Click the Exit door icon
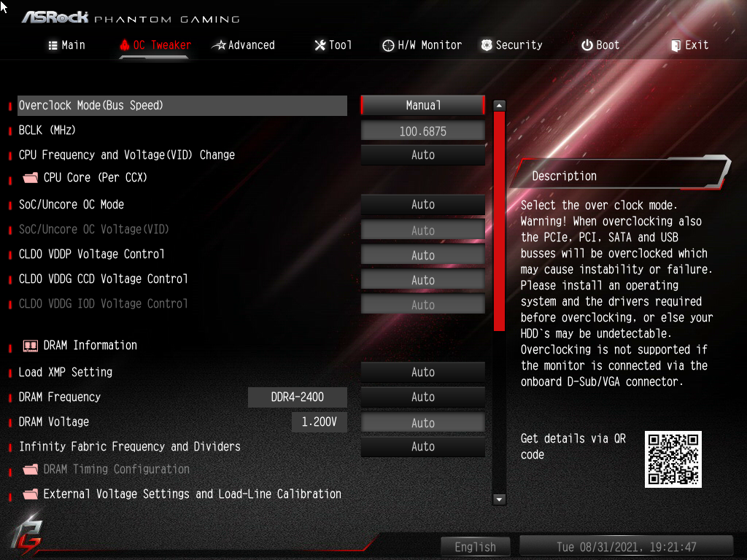Viewport: 747px width, 560px height. point(676,46)
